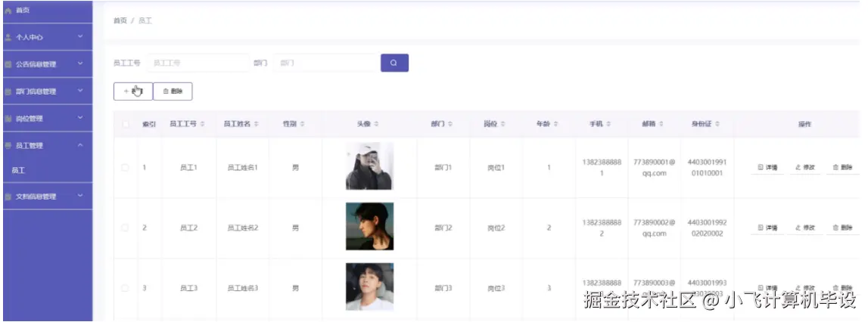Click ID number 440300199101010001 cell
Screen dimensions: 868x322
(707, 167)
